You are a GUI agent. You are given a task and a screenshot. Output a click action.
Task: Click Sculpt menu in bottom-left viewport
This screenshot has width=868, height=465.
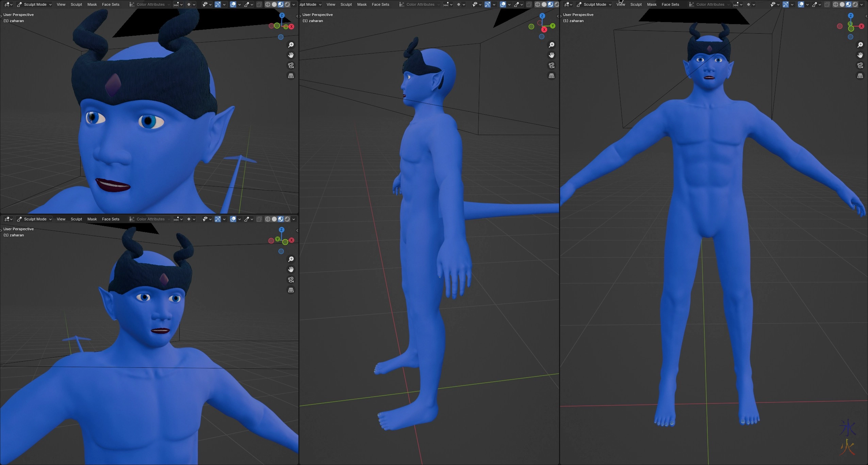pos(76,219)
